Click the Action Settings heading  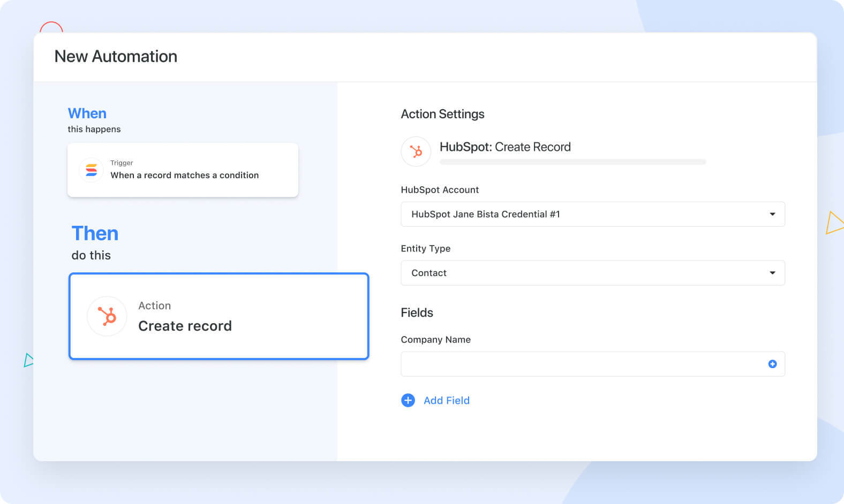coord(442,114)
